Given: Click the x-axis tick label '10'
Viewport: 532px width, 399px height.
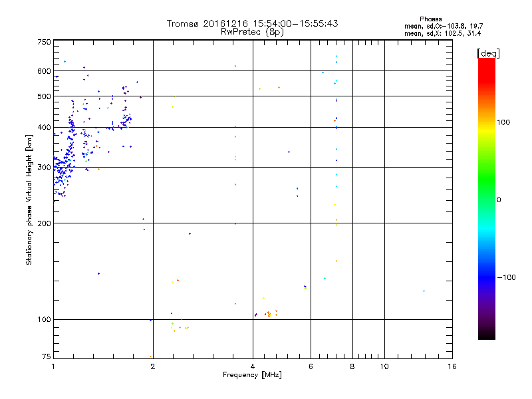Looking at the screenshot, I should (x=384, y=366).
